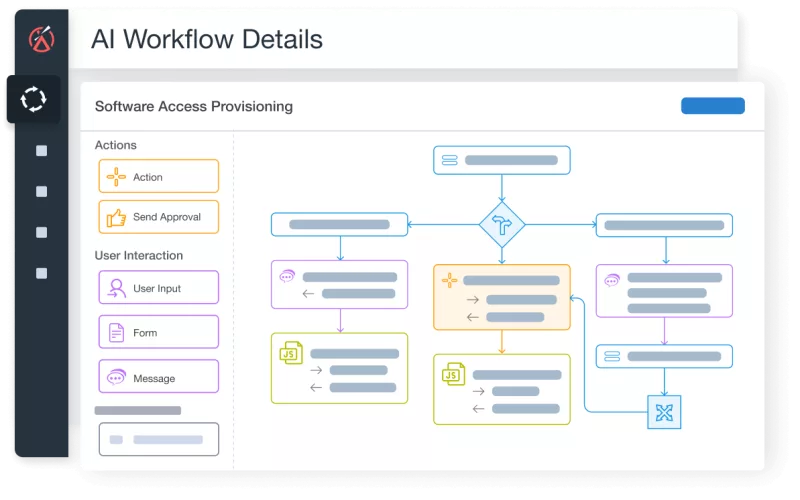Select the Send Approval thumbs-up action
The width and height of the screenshot is (800, 500).
pos(158,217)
